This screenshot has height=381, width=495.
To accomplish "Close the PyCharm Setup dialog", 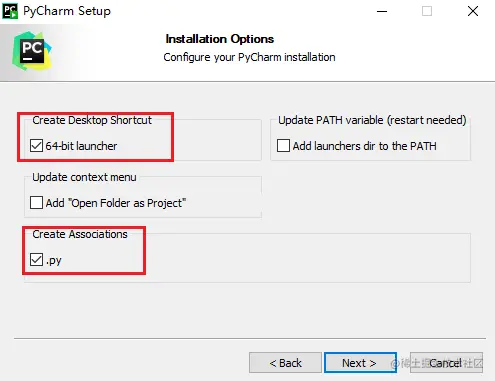I will tap(473, 11).
